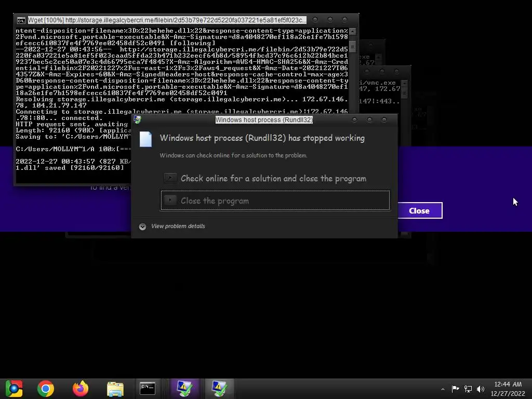Choose Close the program option
The image size is (532, 399).
tap(275, 201)
